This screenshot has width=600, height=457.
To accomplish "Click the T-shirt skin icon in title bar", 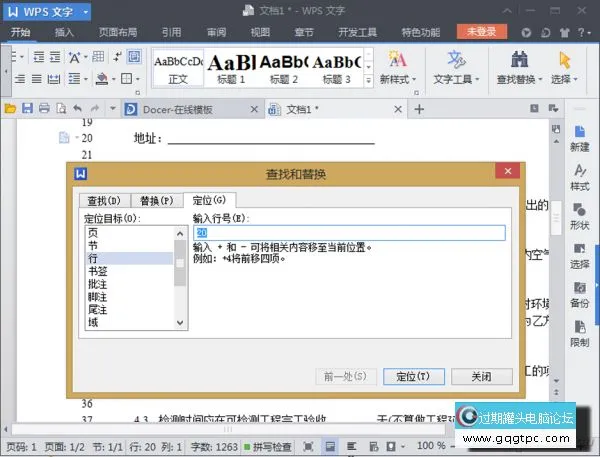I will (x=564, y=33).
